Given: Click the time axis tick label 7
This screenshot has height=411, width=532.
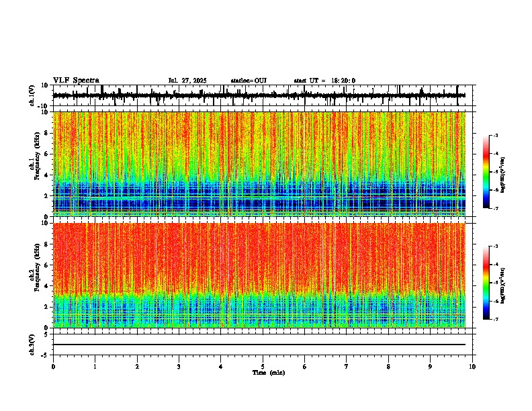Looking at the screenshot, I should [347, 367].
